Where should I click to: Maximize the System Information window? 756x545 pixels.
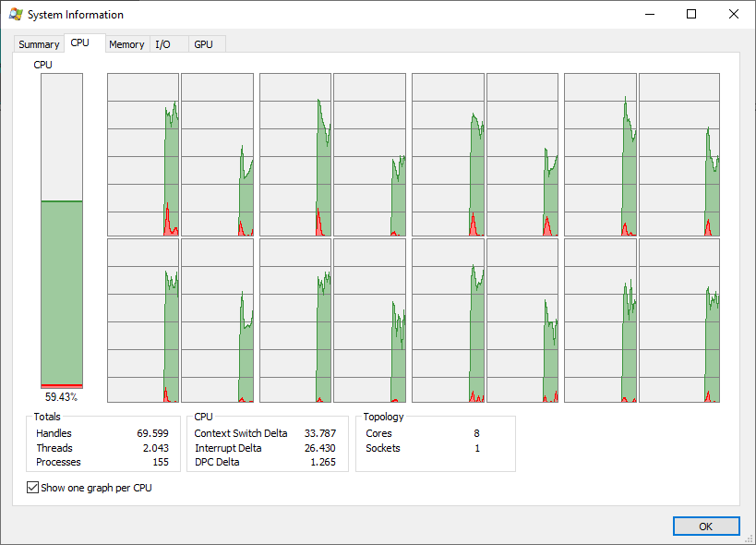tap(691, 14)
